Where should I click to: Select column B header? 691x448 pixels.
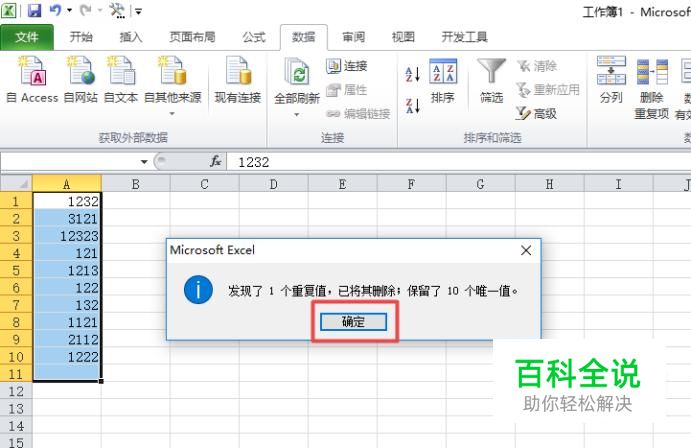pos(136,184)
